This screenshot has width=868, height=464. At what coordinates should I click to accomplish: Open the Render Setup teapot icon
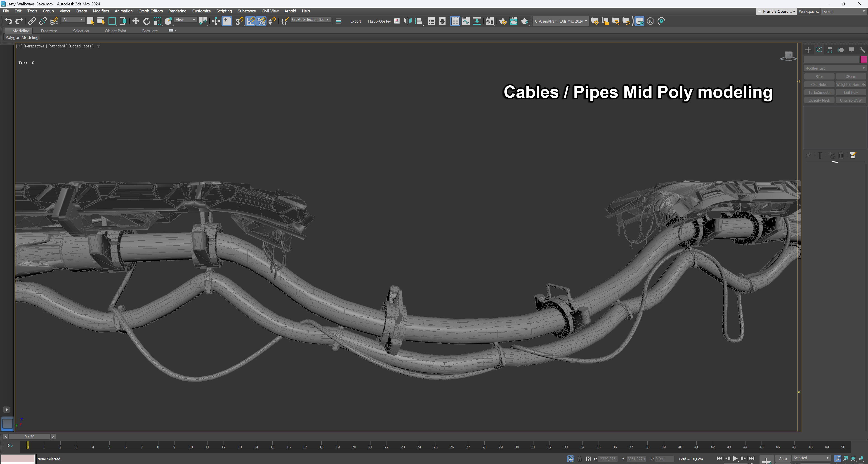click(x=502, y=21)
